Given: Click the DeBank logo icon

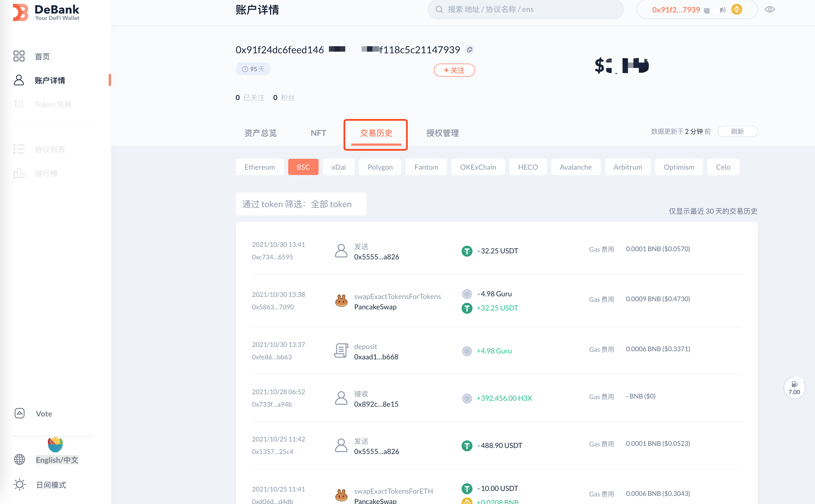Looking at the screenshot, I should [21, 12].
